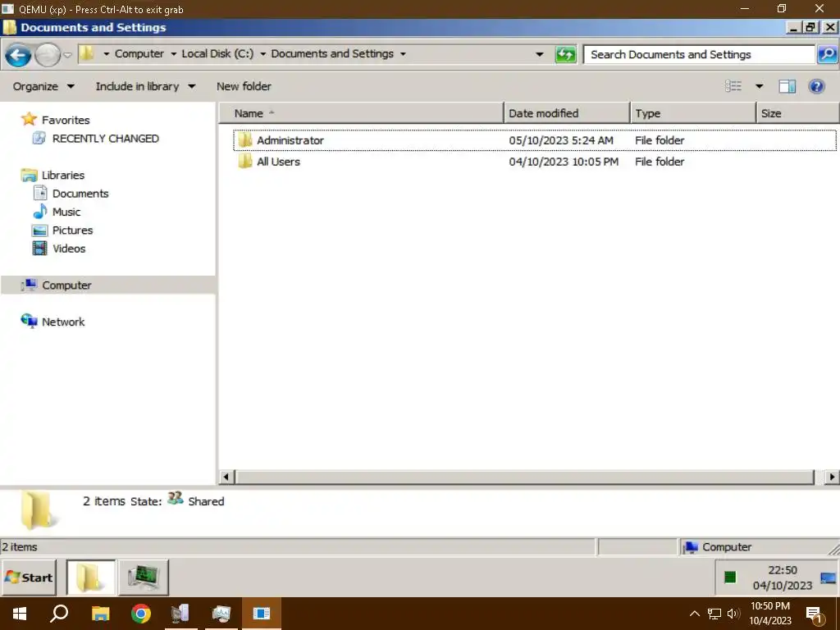Screen dimensions: 840x630
Task: Click the magnifier search button
Action: (x=827, y=54)
